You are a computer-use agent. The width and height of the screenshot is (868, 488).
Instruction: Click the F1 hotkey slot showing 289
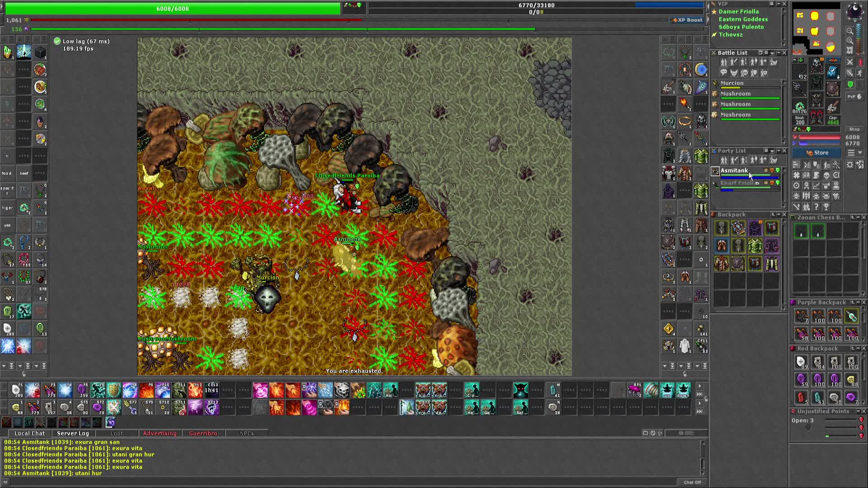(16, 389)
